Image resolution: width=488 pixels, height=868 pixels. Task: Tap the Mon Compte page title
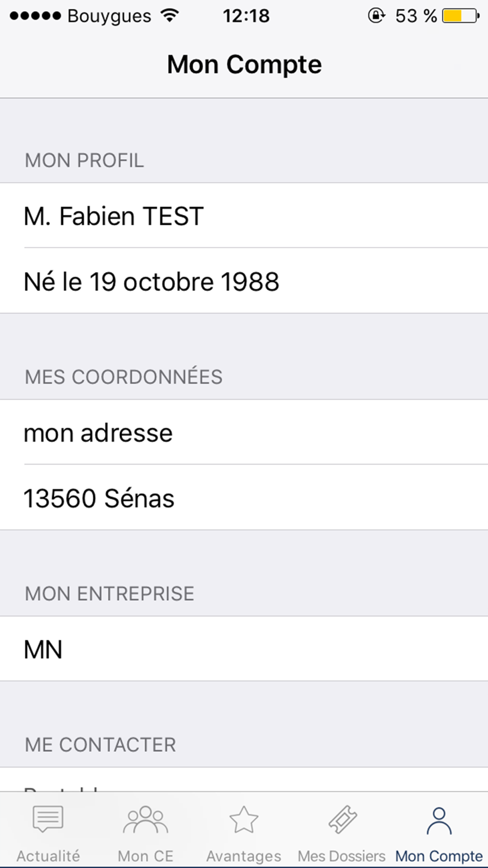coord(244,64)
